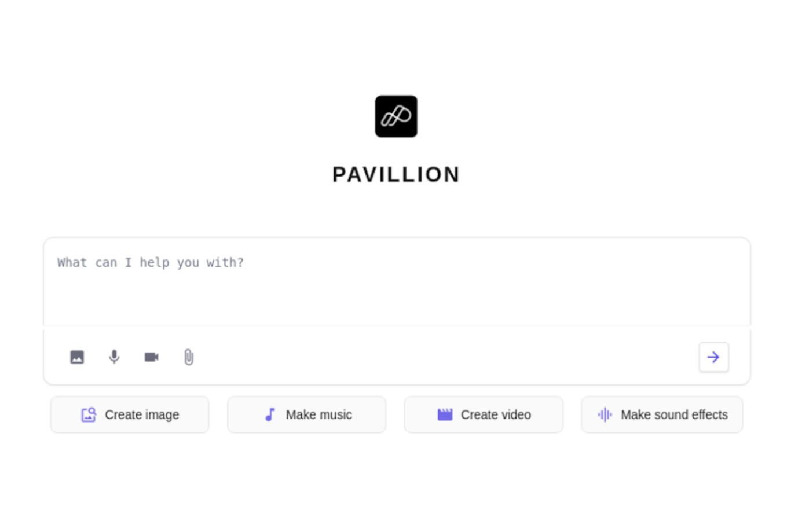Focus the 'What can I help you with?' field
Viewport: 791px width, 532px height.
pyautogui.click(x=397, y=282)
